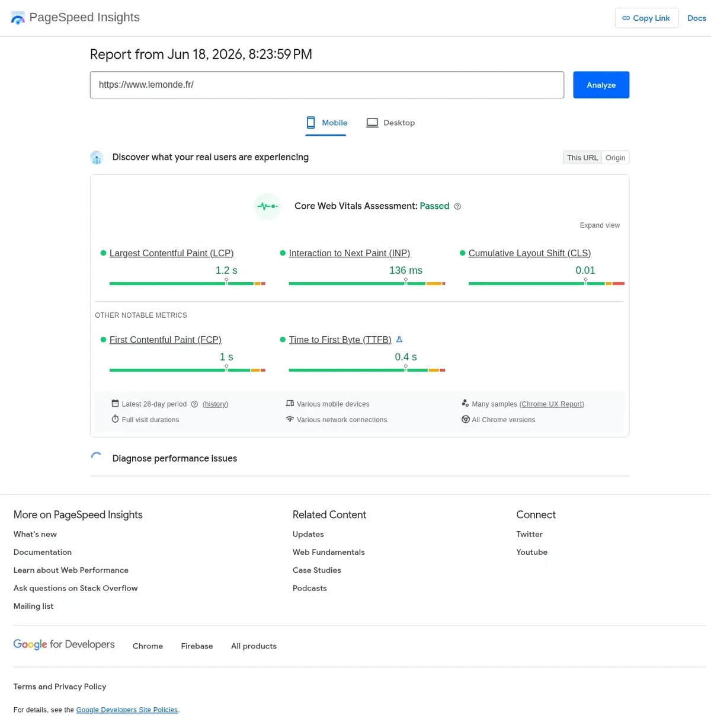The width and height of the screenshot is (711, 728).
Task: Click the 0.4 s TTFB value
Action: 406,357
